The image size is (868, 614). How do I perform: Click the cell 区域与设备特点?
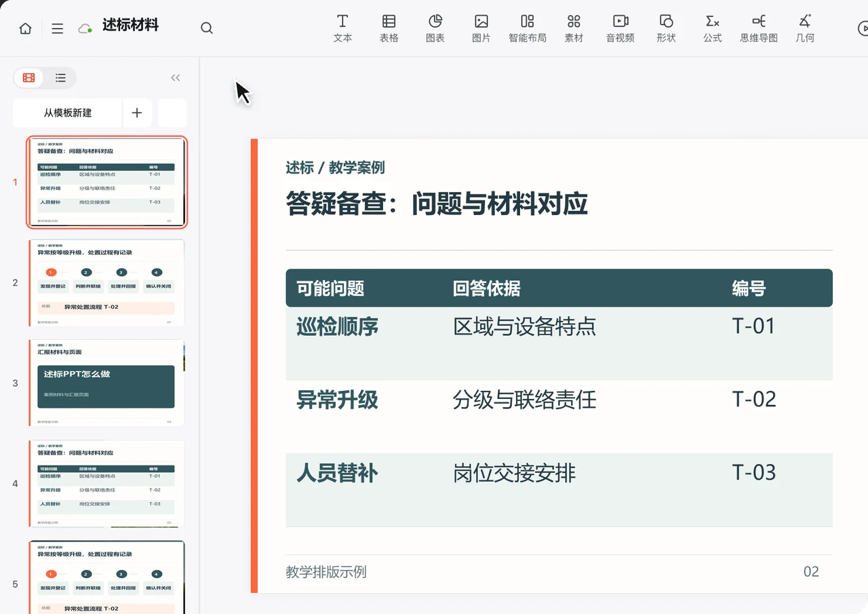point(524,327)
